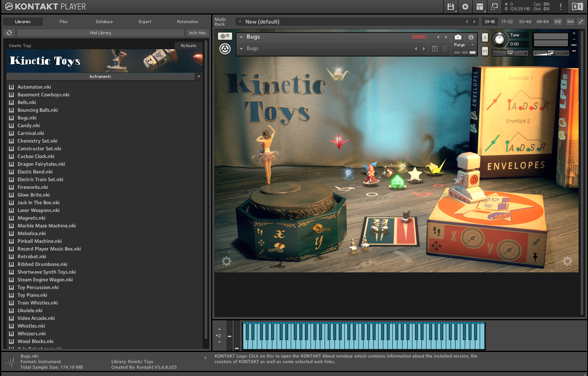This screenshot has width=588, height=376.
Task: Toggle Instr Nav pane
Action: pos(197,33)
